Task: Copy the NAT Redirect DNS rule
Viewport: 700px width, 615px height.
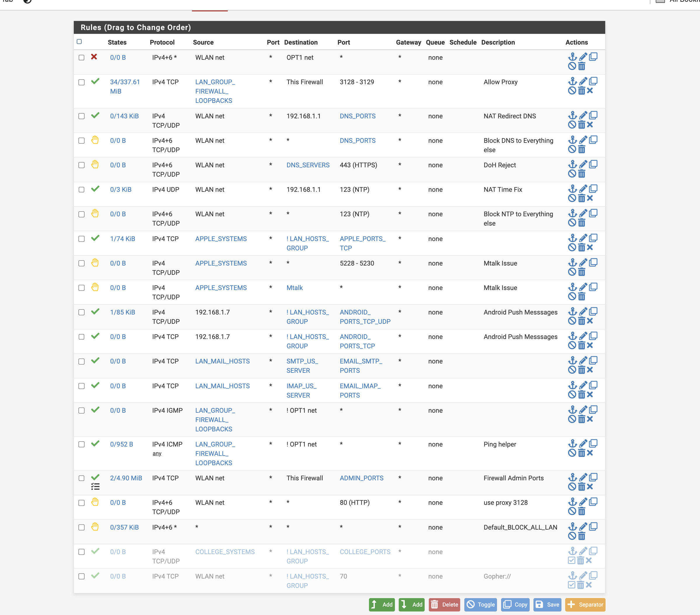Action: [594, 115]
